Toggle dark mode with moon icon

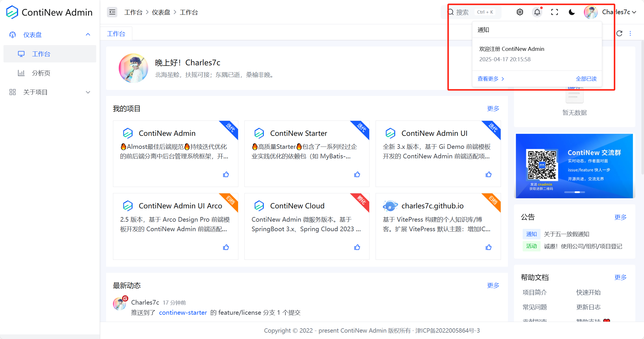(x=572, y=12)
